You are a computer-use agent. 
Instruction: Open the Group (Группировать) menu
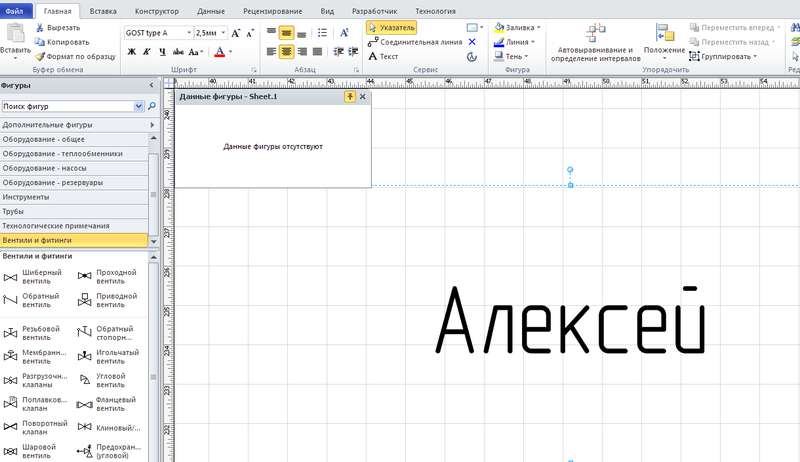point(723,56)
